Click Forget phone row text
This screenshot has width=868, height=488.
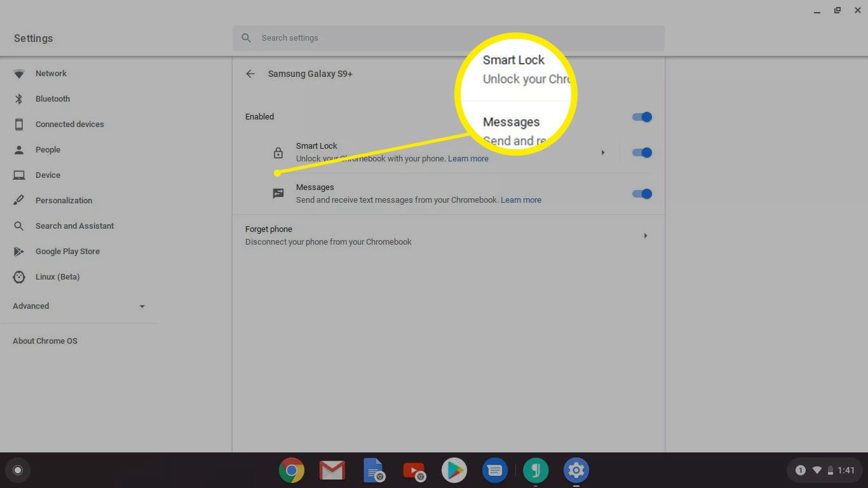pos(269,229)
